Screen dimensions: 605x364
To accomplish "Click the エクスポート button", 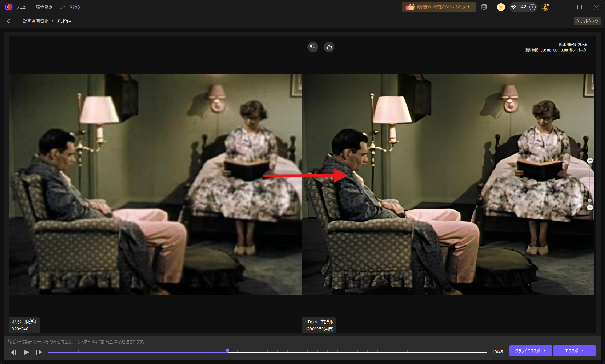I will tap(574, 351).
